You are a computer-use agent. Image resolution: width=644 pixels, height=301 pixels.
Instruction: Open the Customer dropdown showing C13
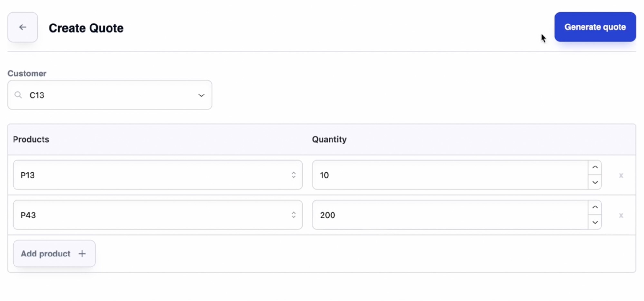tap(201, 95)
